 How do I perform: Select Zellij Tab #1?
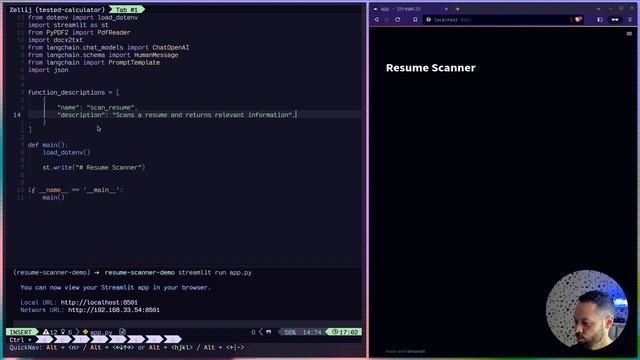click(127, 9)
